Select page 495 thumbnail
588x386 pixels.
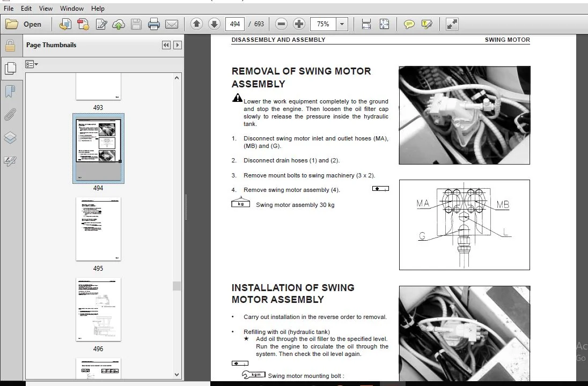98,229
